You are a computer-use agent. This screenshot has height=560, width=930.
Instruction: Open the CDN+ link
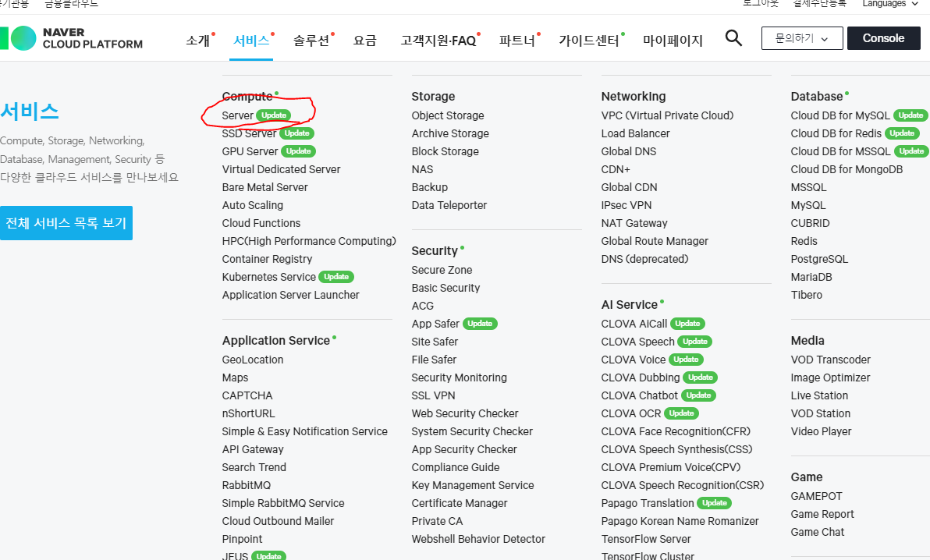(616, 169)
